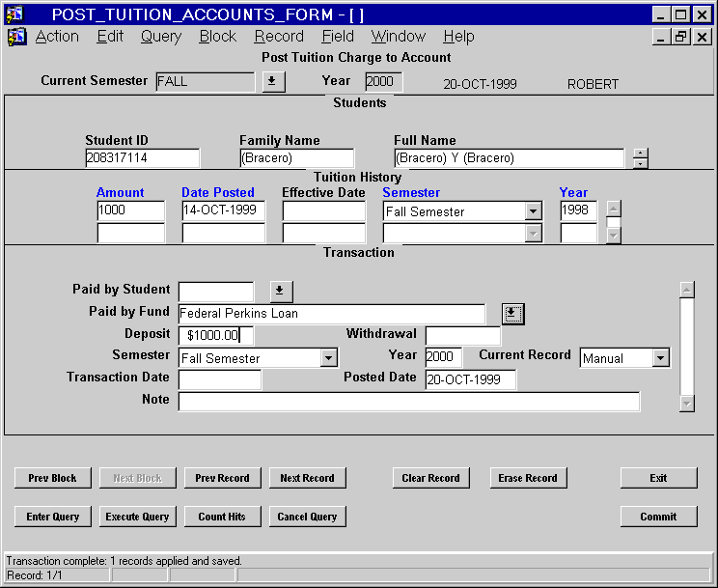
Task: Click the Next Record button
Action: (307, 478)
